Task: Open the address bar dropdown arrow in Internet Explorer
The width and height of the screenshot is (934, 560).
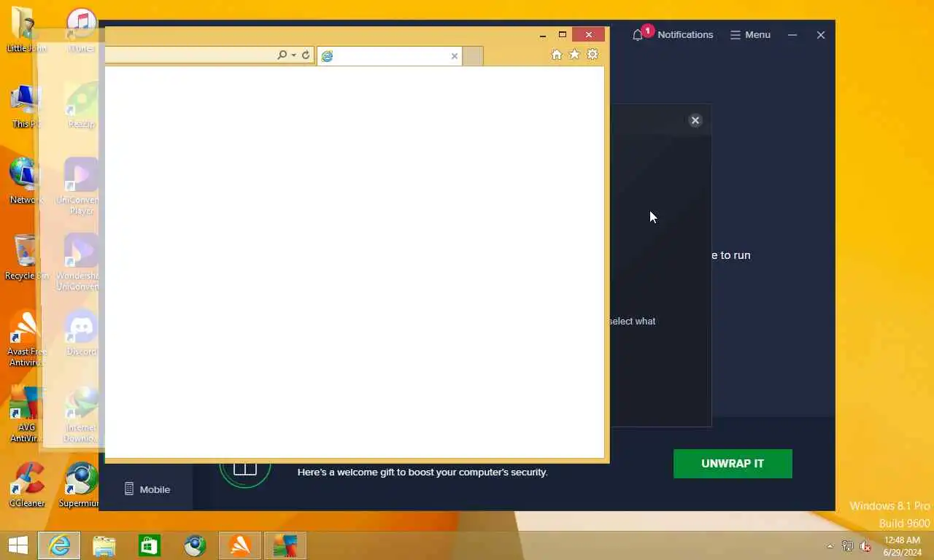Action: (x=293, y=55)
